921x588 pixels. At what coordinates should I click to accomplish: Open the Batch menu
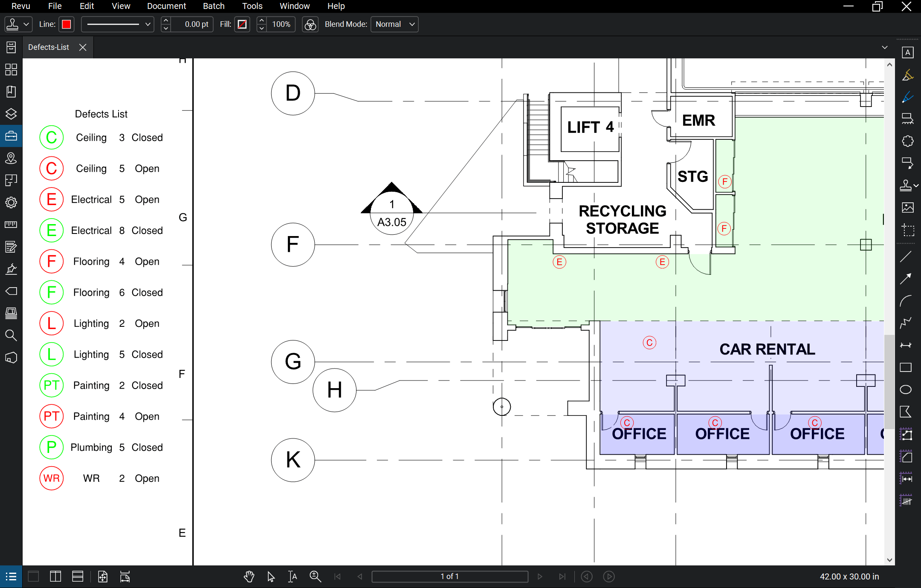pos(213,6)
